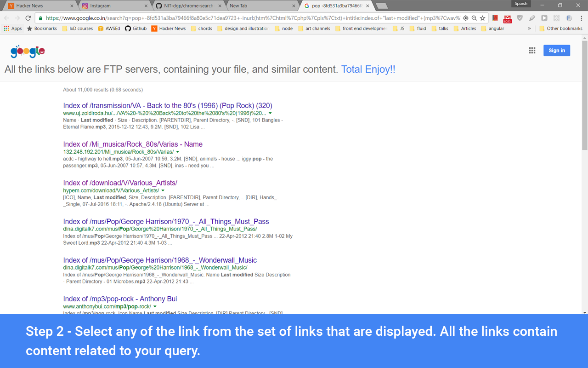Screen dimensions: 588x368
Task: Open the front end development bookmark folder
Action: pos(361,29)
